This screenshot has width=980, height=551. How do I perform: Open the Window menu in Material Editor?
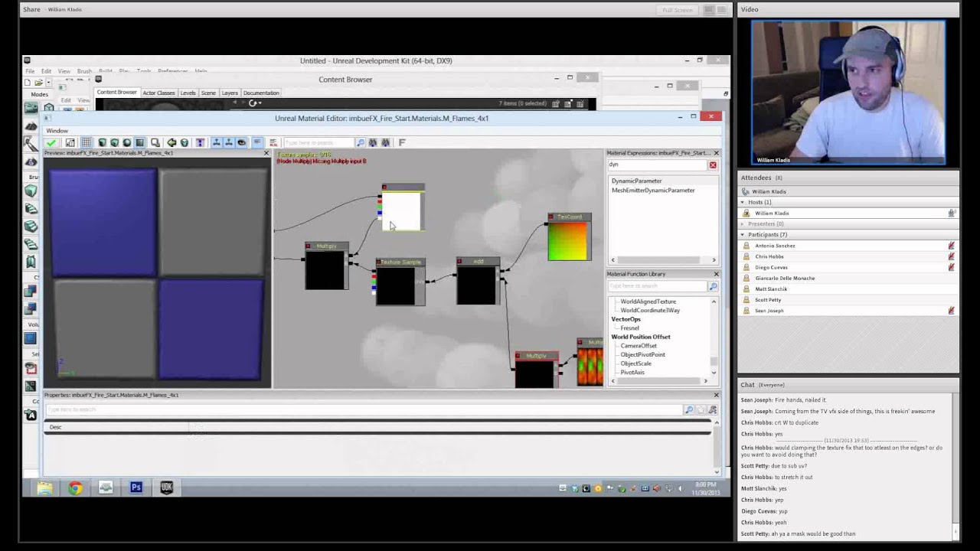[57, 131]
